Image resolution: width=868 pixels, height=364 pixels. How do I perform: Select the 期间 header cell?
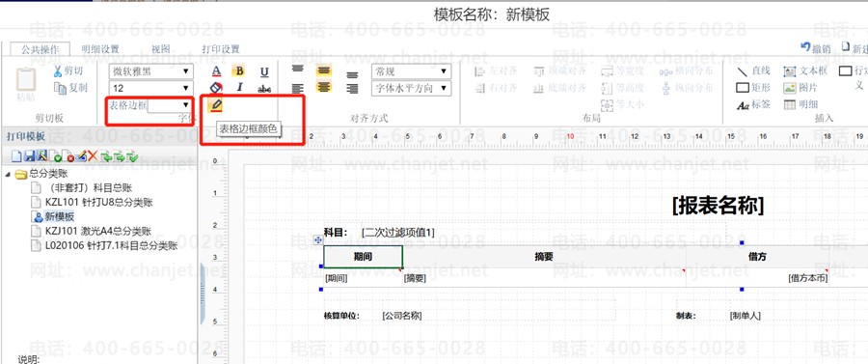coord(364,257)
